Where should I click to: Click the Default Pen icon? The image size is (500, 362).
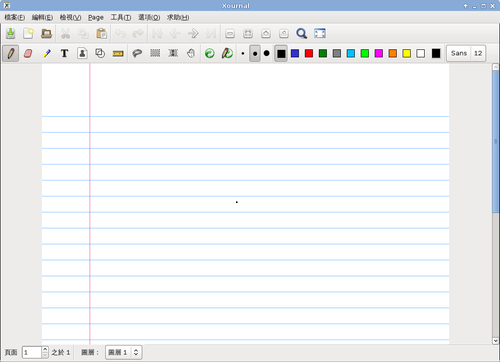pyautogui.click(x=228, y=53)
